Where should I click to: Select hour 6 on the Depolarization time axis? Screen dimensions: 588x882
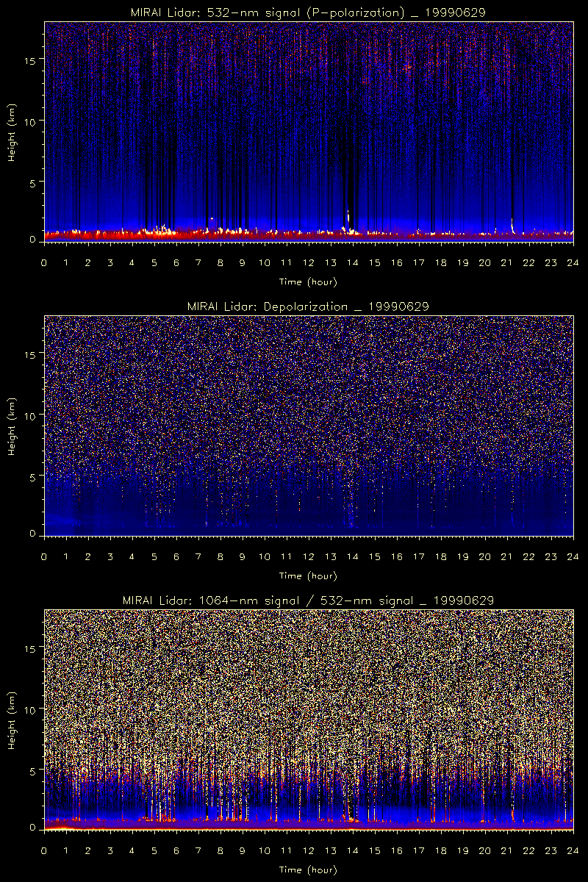pyautogui.click(x=176, y=556)
